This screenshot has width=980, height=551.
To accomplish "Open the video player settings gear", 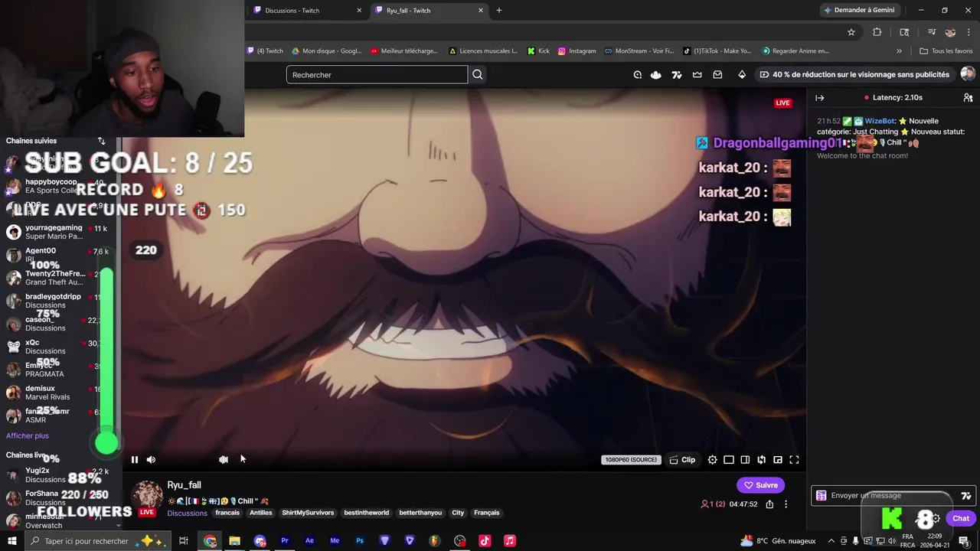I will (x=713, y=460).
